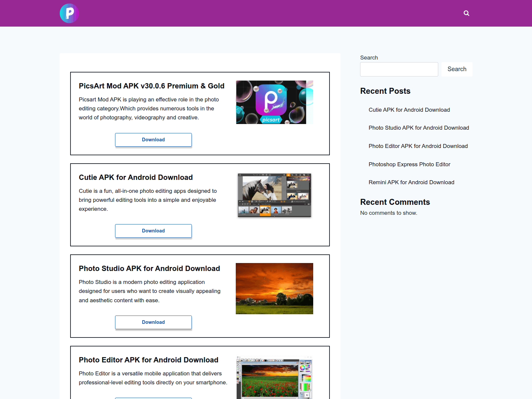Screen dimensions: 532x399
Task: Open search via header magnifier icon
Action: 466,13
